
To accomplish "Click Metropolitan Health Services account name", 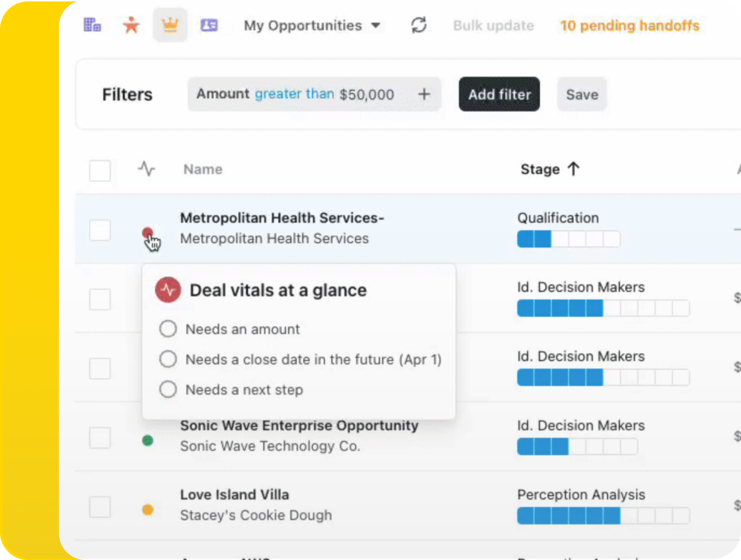I will (274, 238).
